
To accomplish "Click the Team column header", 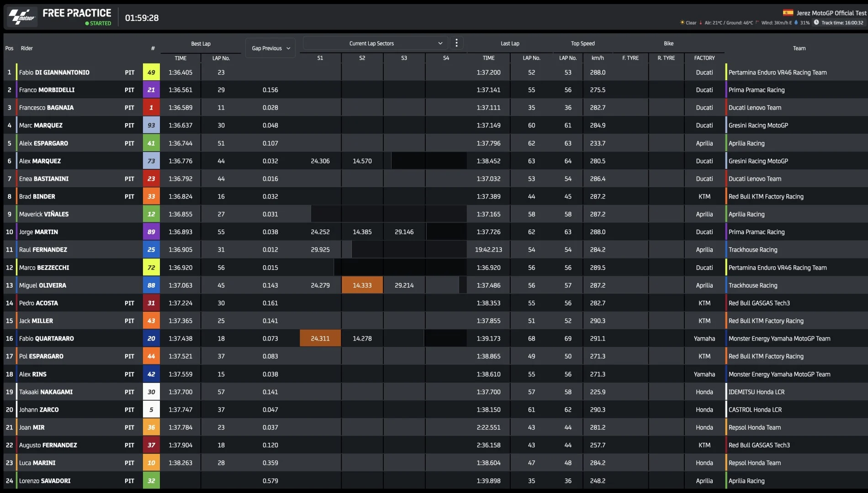I will point(799,48).
